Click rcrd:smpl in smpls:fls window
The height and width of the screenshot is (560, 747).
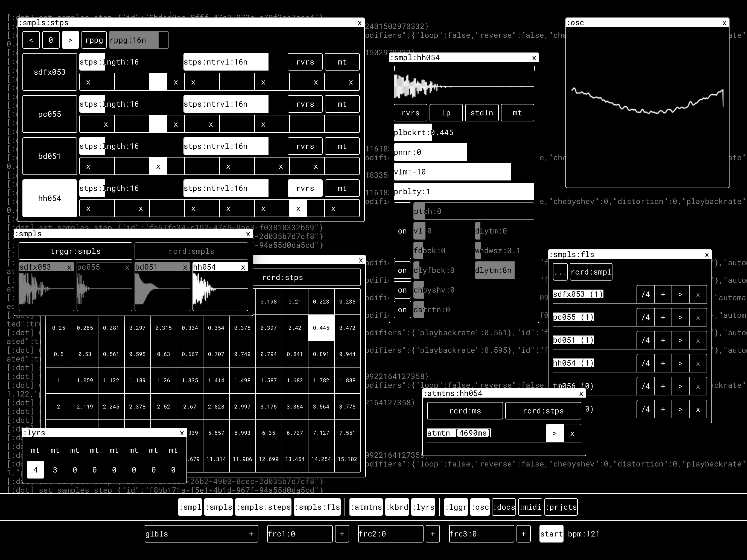point(591,272)
